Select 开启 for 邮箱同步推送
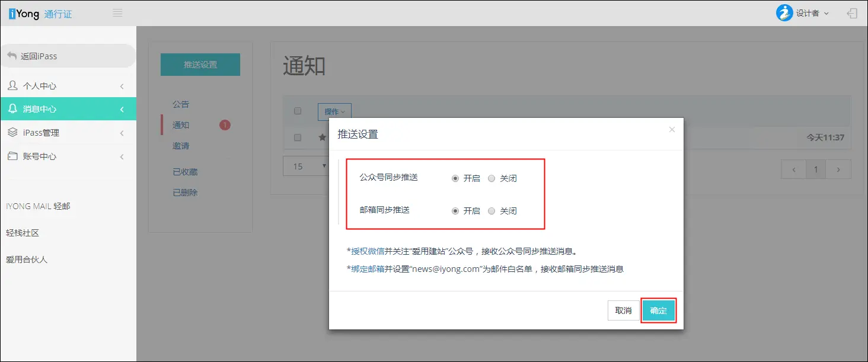Image resolution: width=868 pixels, height=362 pixels. pyautogui.click(x=455, y=211)
